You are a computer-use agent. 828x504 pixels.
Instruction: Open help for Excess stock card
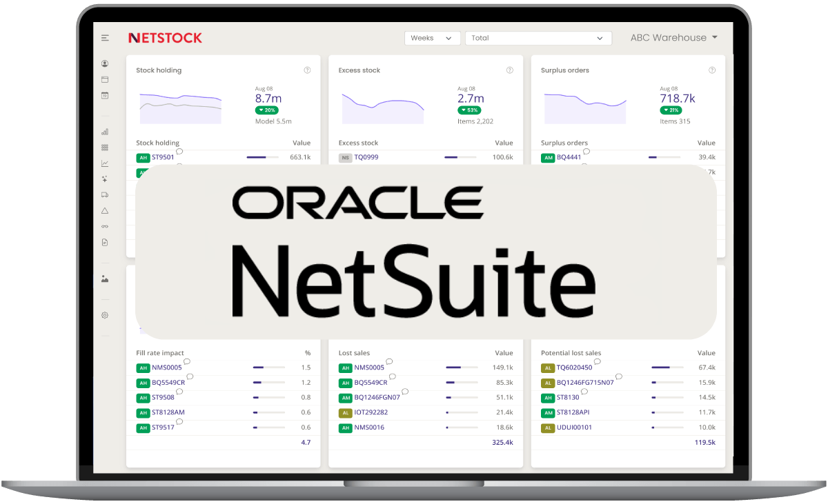pyautogui.click(x=510, y=70)
